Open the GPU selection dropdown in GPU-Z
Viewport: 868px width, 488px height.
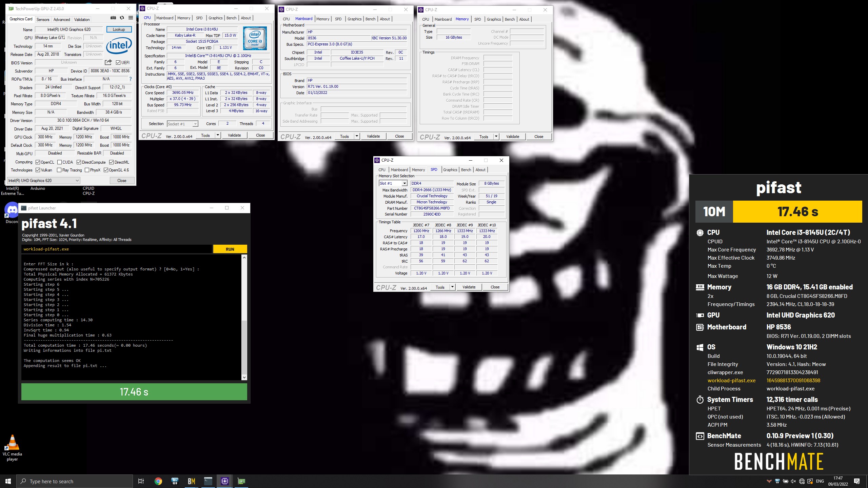(43, 181)
